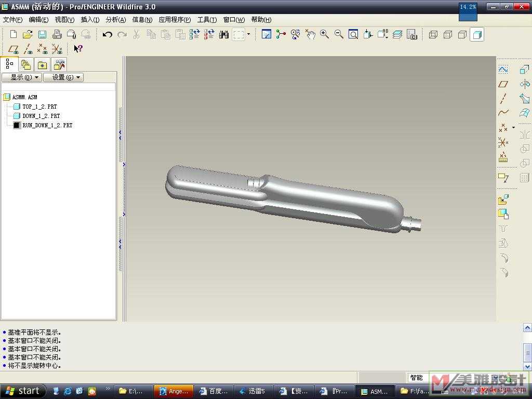Select the Datum Curve tool in right toolbar
The image size is (532, 399).
pyautogui.click(x=503, y=113)
